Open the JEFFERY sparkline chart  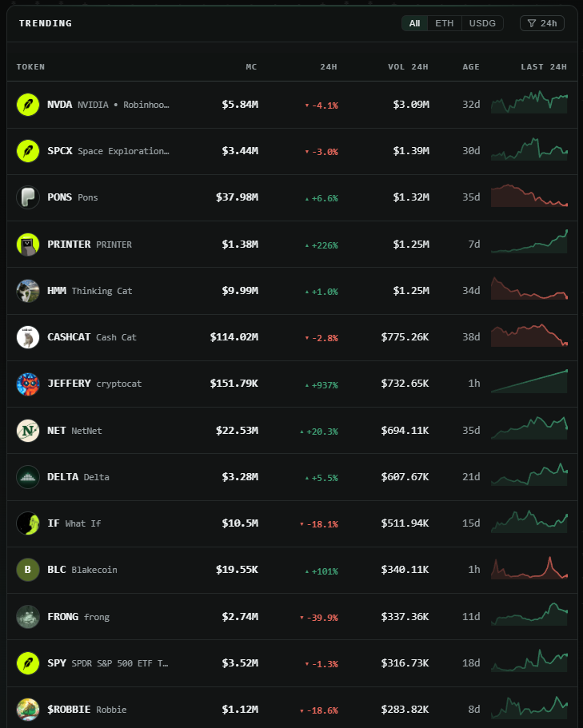[529, 381]
